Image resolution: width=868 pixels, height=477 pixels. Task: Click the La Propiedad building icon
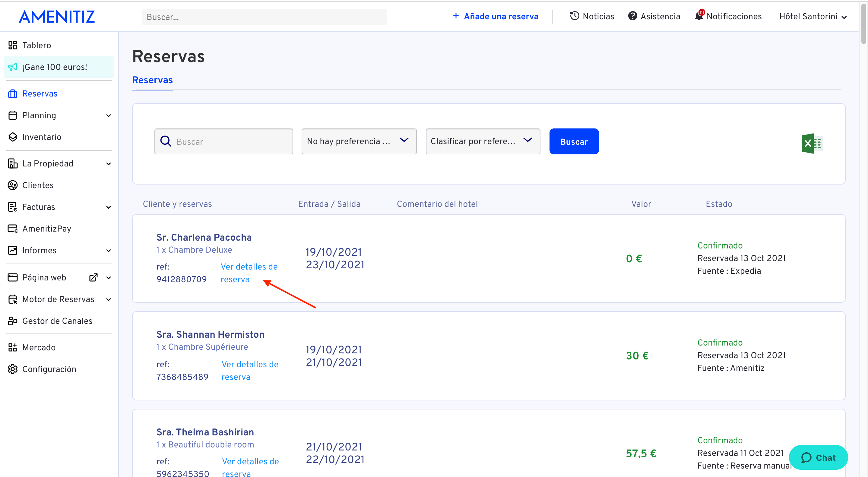pos(12,163)
